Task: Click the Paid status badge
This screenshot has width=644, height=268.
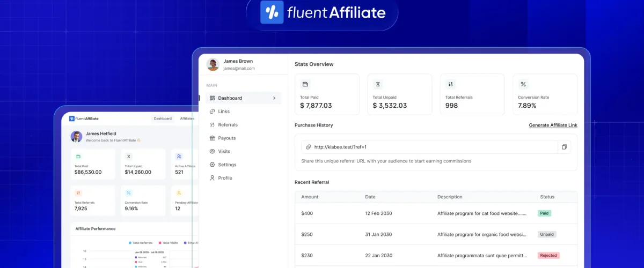Action: coord(544,213)
